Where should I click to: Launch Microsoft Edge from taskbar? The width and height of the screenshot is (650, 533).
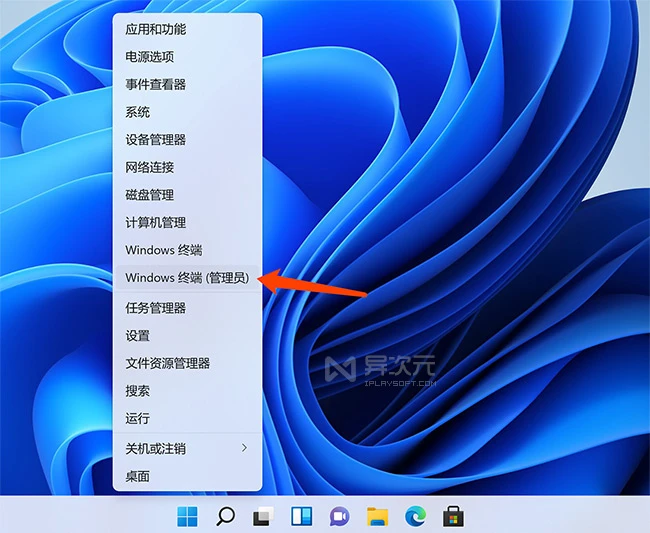pos(415,516)
